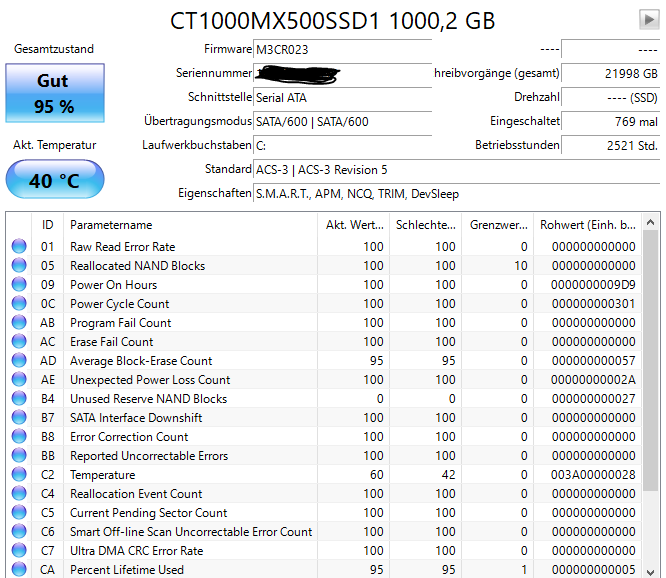The width and height of the screenshot is (666, 578).
Task: Click the vertical scrollbar thumb of the SMART table
Action: tap(650, 360)
